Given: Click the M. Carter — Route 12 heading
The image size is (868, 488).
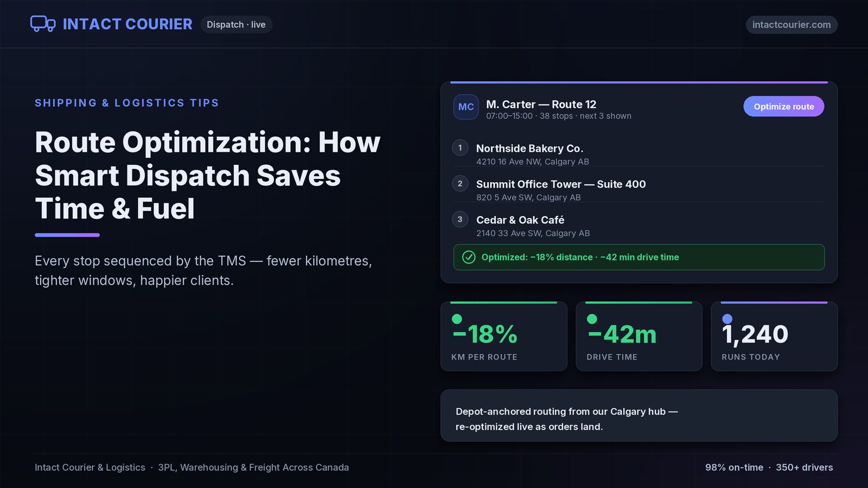Looking at the screenshot, I should 541,104.
